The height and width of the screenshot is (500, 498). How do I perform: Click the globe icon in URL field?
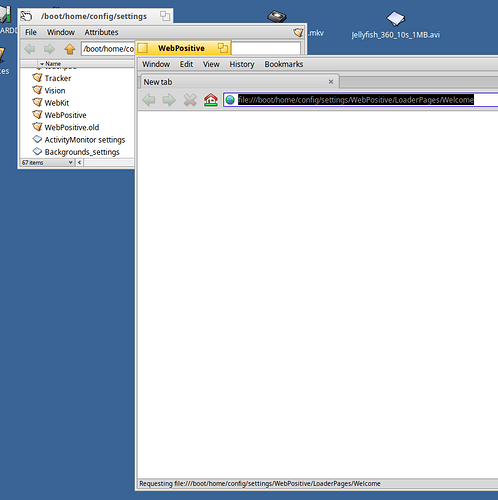click(x=230, y=100)
